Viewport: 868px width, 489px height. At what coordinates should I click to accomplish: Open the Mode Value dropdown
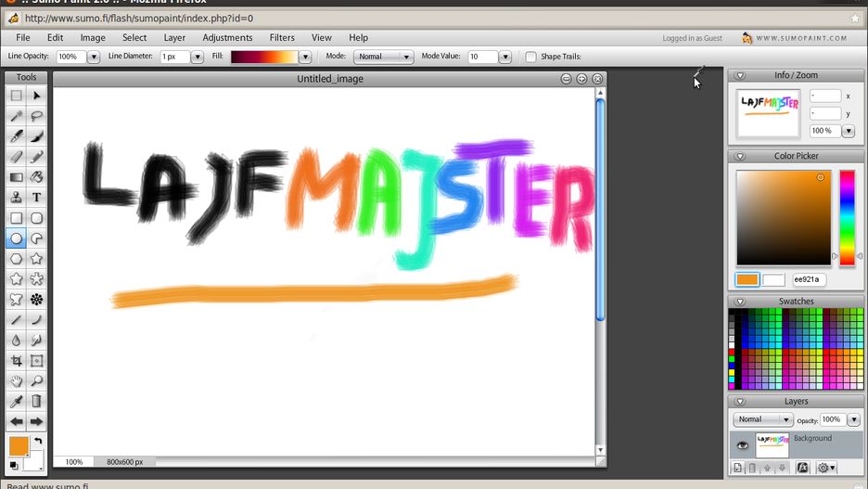pyautogui.click(x=504, y=57)
